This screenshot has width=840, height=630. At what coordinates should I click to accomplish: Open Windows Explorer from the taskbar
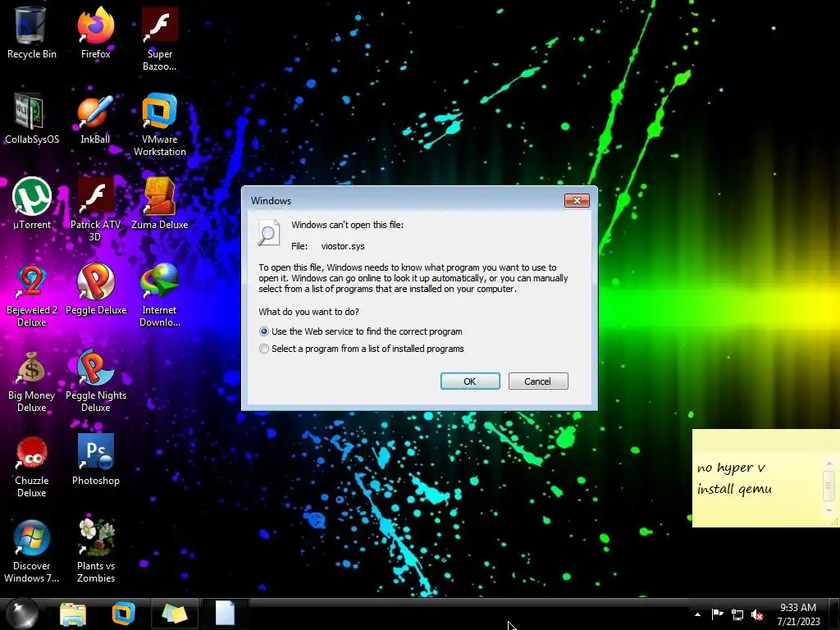[73, 614]
